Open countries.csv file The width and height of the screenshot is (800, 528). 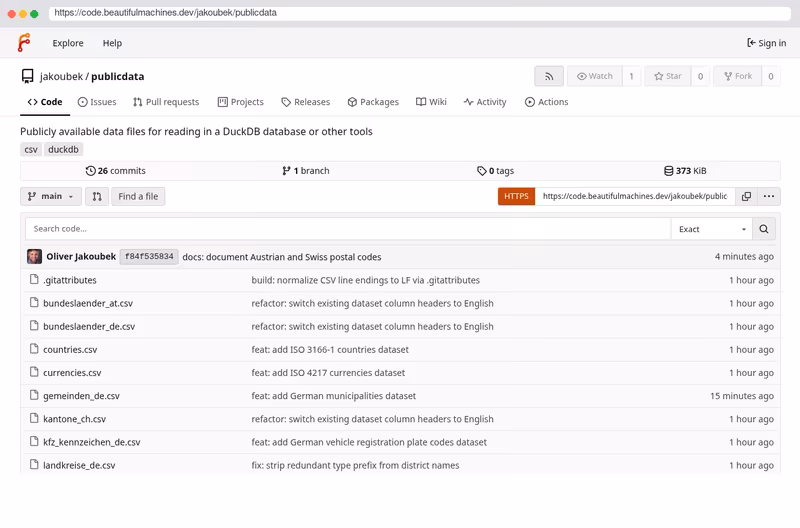70,349
